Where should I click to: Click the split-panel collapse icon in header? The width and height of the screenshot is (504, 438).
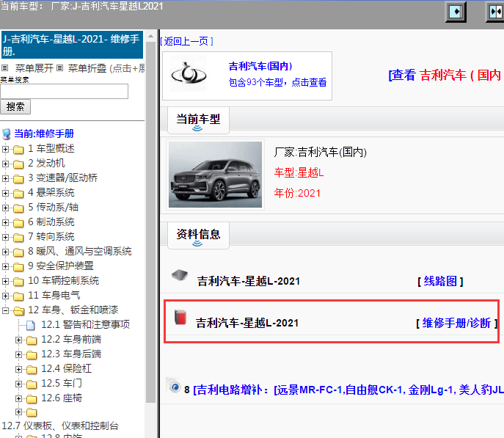pyautogui.click(x=495, y=12)
